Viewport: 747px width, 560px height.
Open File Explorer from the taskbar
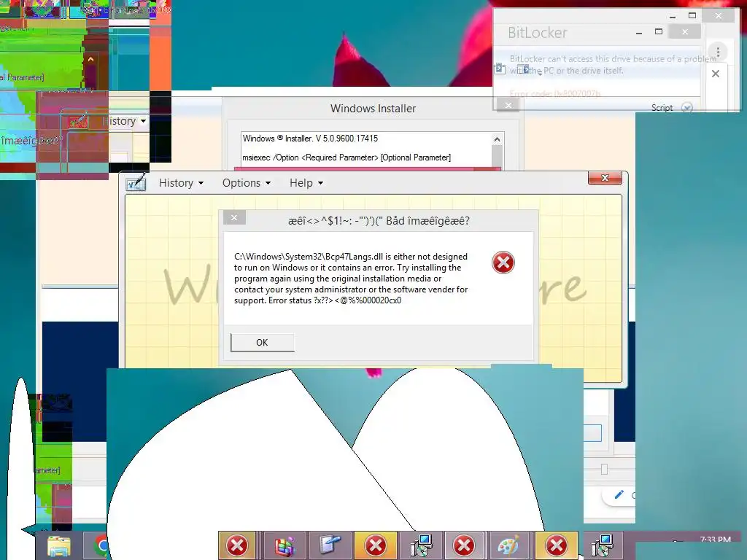[59, 545]
